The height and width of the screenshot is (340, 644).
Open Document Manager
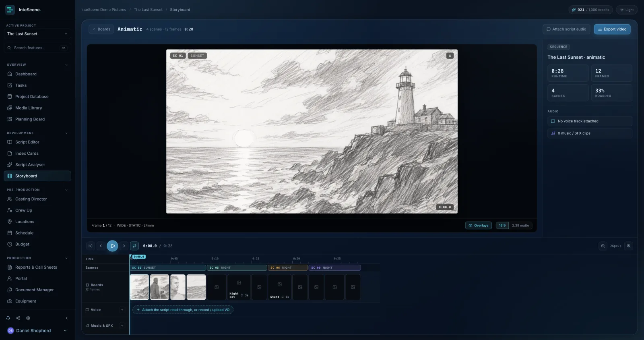point(37,290)
